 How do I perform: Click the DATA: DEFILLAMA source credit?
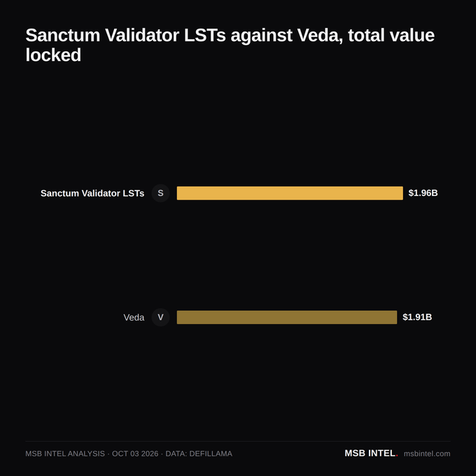[199, 454]
